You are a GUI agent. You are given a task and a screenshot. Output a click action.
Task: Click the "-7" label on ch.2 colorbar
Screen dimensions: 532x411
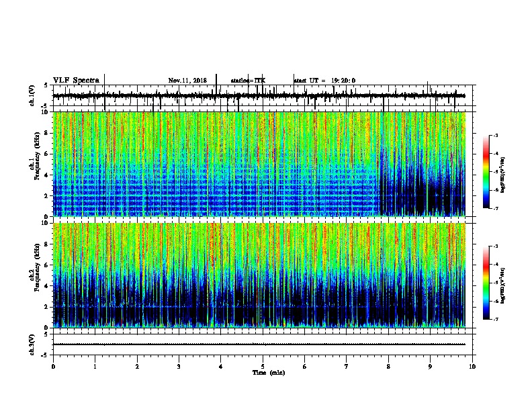pos(496,320)
